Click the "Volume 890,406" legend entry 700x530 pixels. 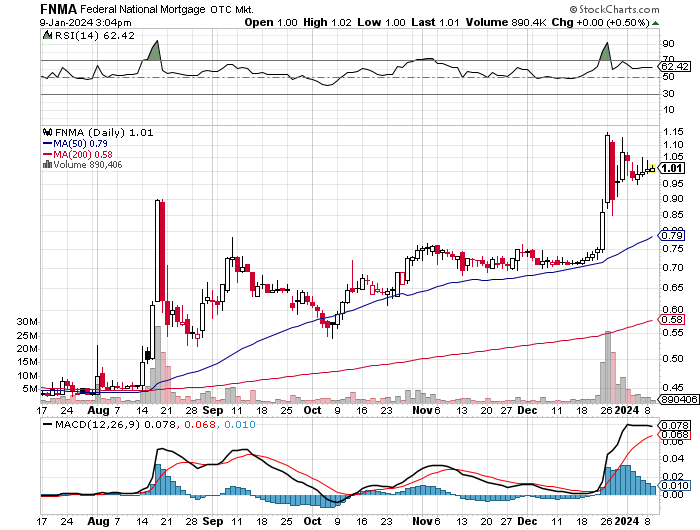point(88,165)
